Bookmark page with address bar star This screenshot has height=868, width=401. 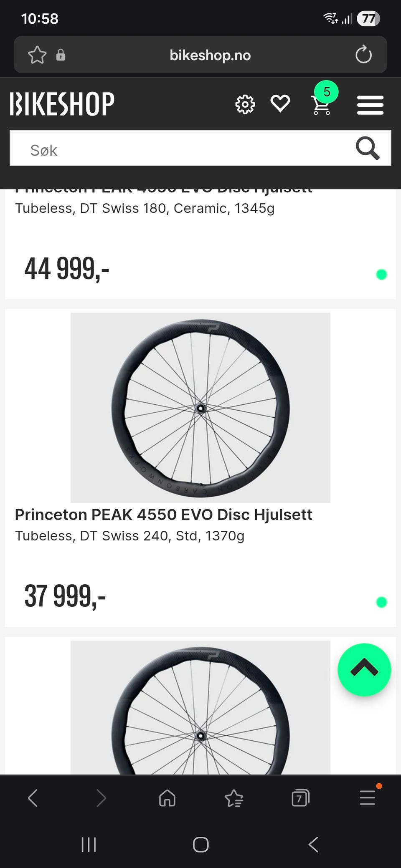point(37,55)
